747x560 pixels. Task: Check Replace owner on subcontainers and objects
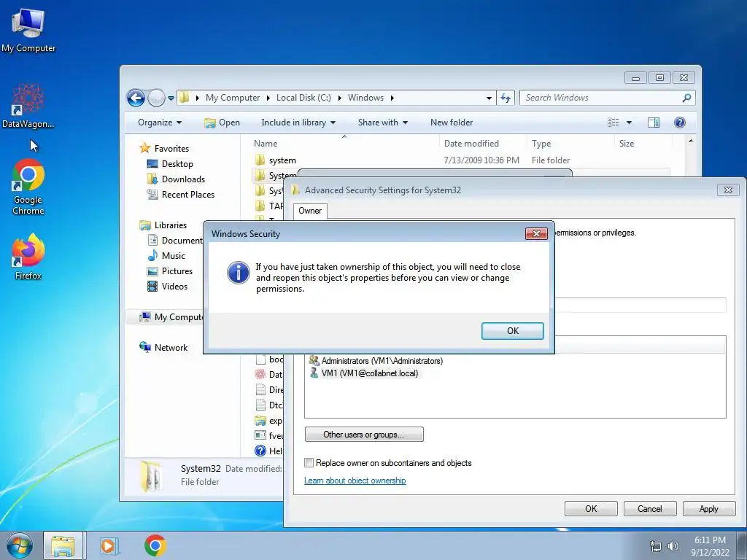(309, 463)
